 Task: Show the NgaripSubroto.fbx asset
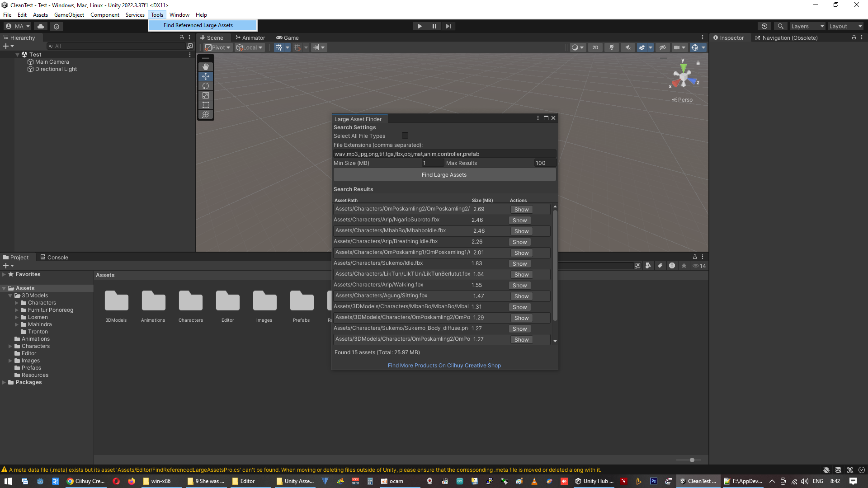[519, 221]
